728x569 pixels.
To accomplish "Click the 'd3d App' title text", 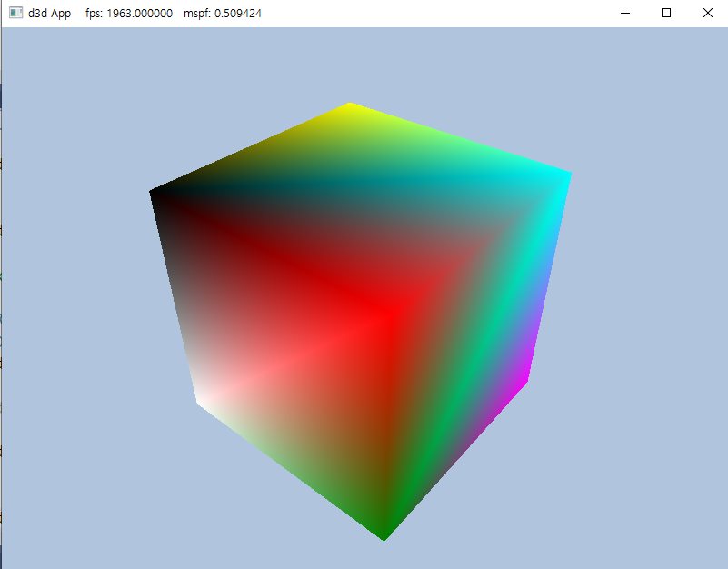I will 49,14.
